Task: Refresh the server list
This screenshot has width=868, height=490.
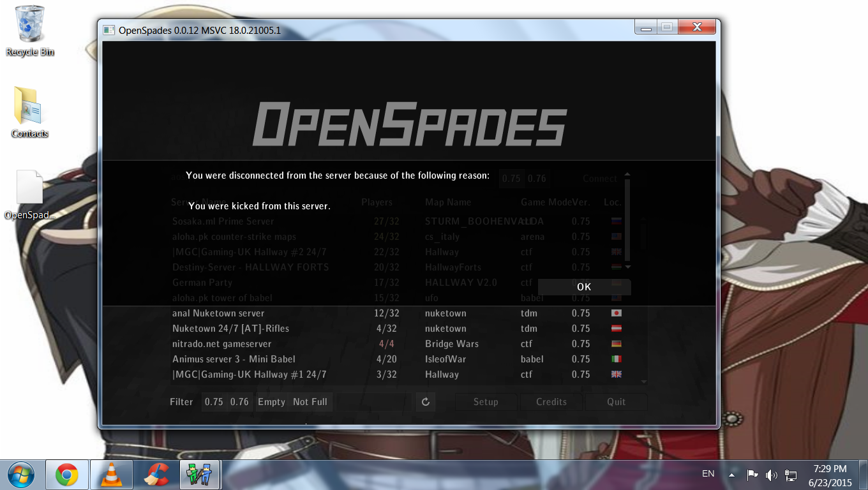Action: point(425,401)
